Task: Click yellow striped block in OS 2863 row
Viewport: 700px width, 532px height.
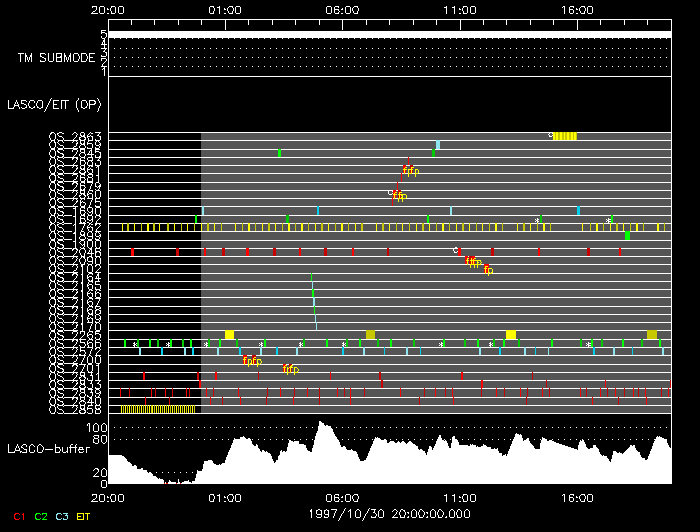Action: pyautogui.click(x=566, y=136)
